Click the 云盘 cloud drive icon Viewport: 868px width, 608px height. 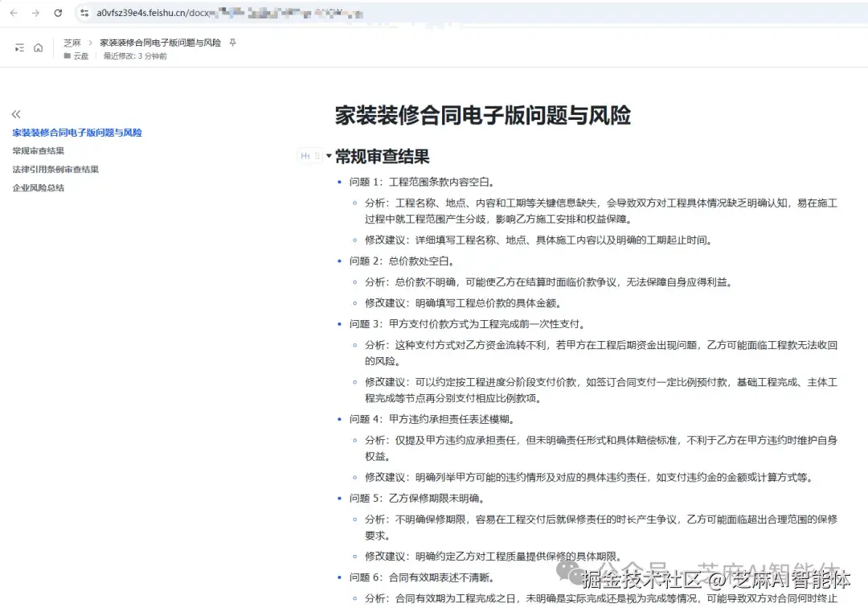pyautogui.click(x=66, y=55)
